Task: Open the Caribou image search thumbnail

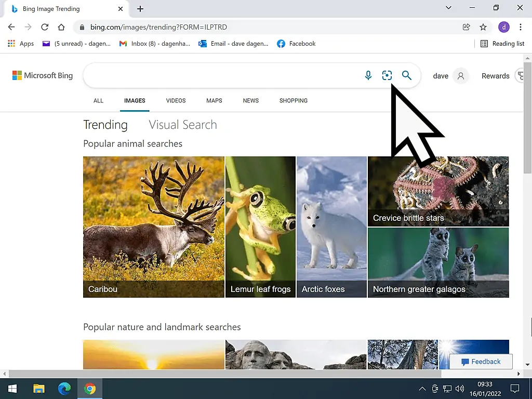Action: [153, 227]
